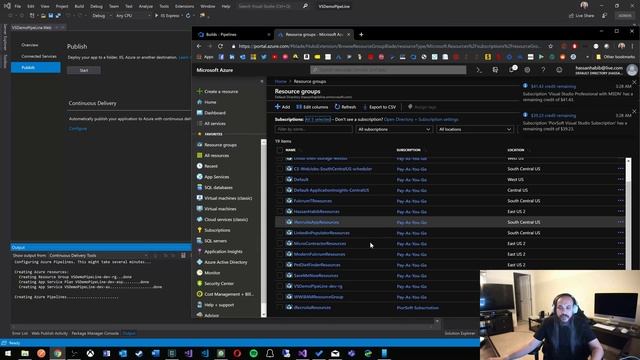Select Connected Services in Publish sidebar
The width and height of the screenshot is (640, 360).
click(39, 56)
